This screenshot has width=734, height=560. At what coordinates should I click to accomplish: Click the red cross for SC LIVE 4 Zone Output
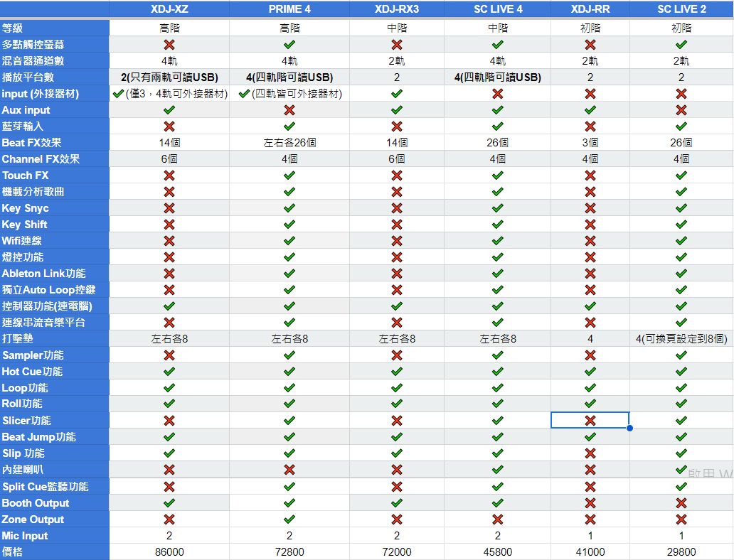[x=497, y=519]
